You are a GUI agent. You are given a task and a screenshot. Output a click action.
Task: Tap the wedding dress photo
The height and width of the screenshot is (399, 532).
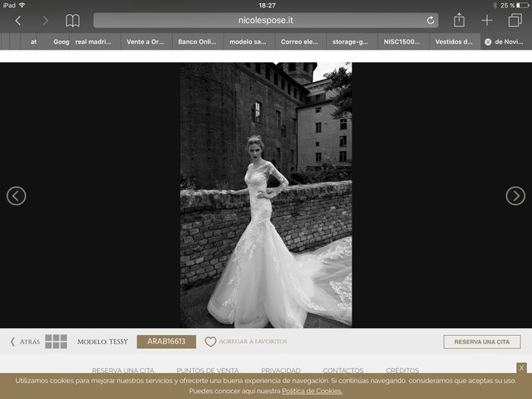(x=266, y=195)
